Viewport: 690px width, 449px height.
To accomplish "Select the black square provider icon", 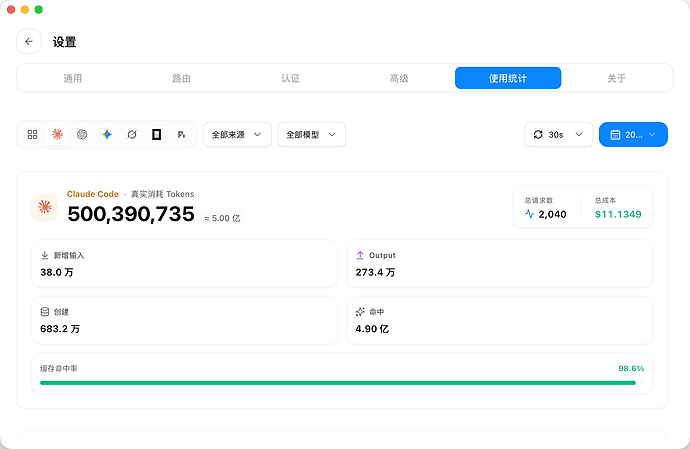I will [x=156, y=134].
